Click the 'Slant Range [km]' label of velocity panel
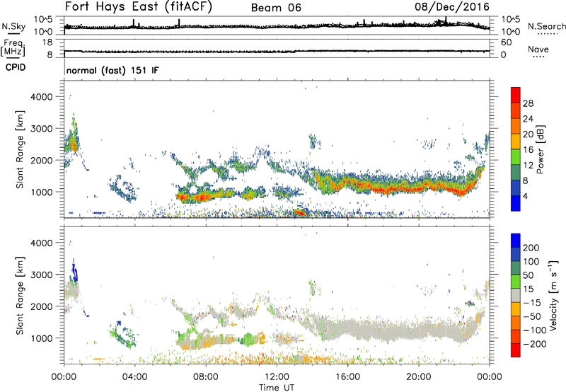Viewport: 566px width, 392px height. tap(20, 296)
